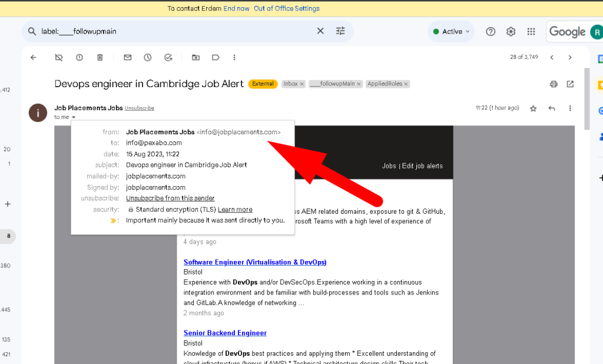Click Jobs link in email header
The height and width of the screenshot is (364, 603).
pos(389,166)
